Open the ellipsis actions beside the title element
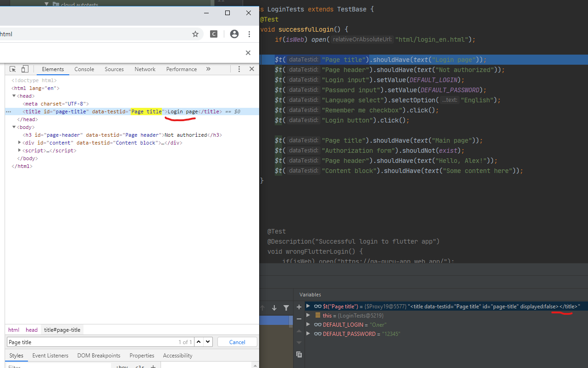Screen dimensions: 588x368 [x=8, y=112]
